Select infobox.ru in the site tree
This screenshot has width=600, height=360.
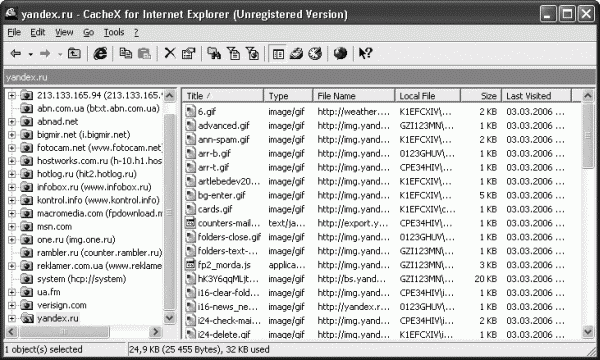[x=94, y=187]
